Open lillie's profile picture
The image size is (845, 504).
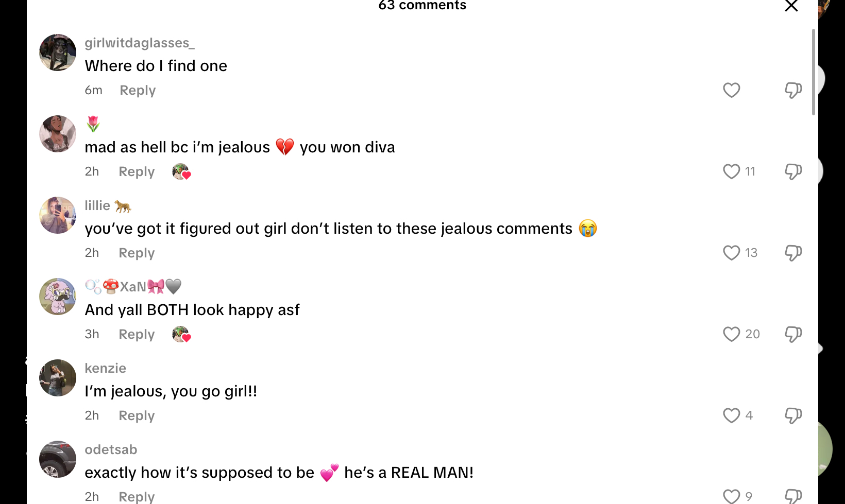click(58, 215)
